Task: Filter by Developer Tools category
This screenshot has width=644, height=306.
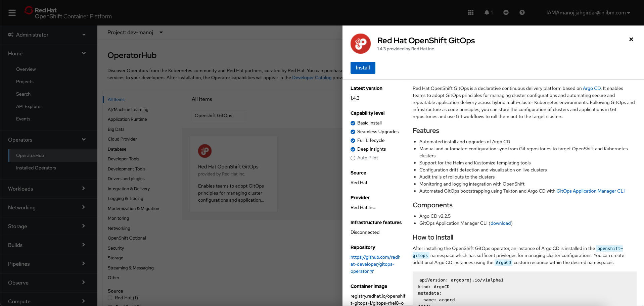Action: [x=123, y=159]
